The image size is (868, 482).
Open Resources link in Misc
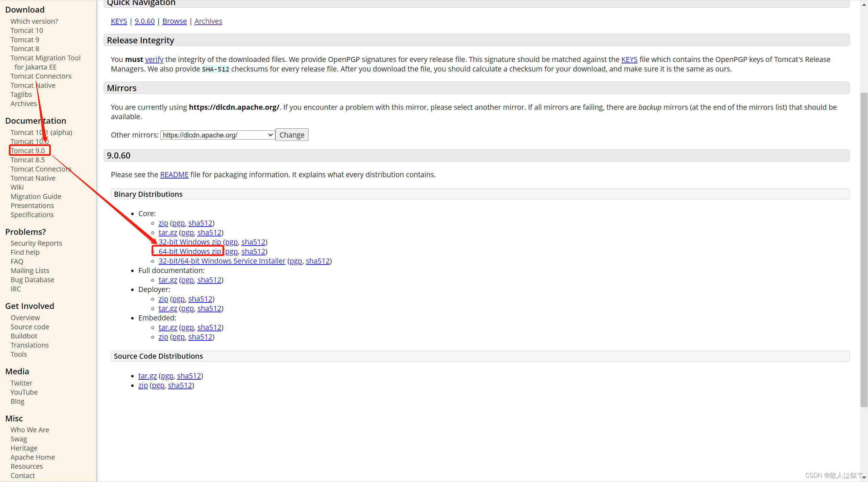click(27, 466)
